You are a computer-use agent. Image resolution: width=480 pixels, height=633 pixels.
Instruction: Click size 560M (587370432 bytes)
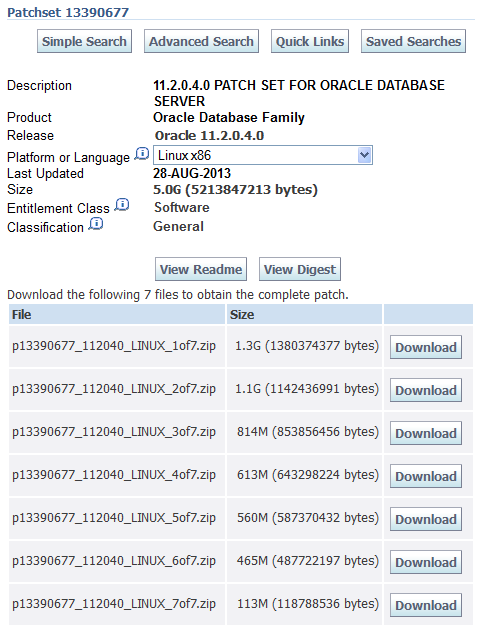tap(308, 518)
